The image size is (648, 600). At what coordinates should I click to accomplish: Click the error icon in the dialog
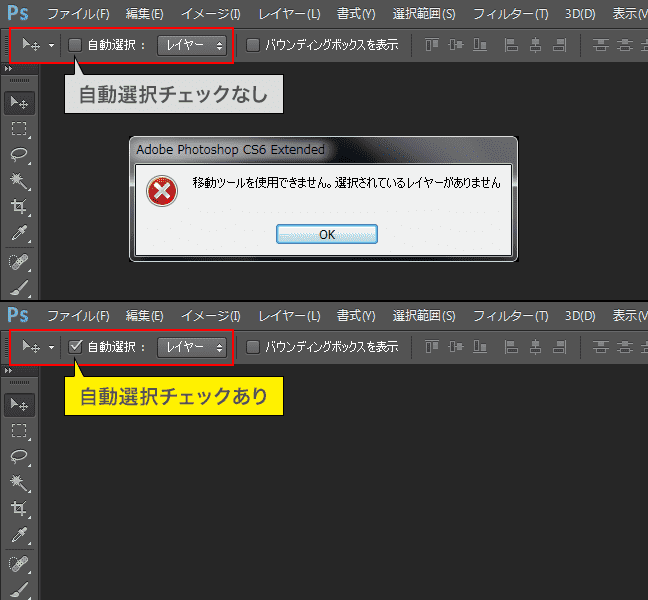pyautogui.click(x=161, y=191)
